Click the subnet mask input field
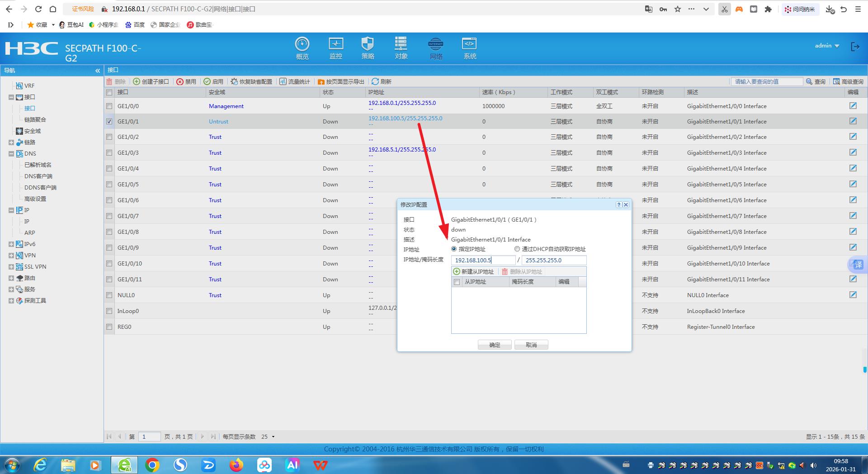This screenshot has width=868, height=474. (554, 261)
